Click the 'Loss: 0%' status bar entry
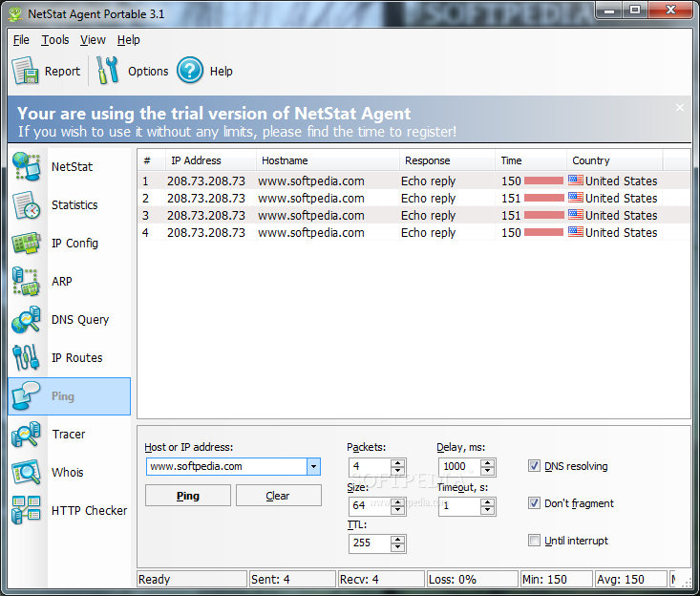Screen dimensions: 700x596 pyautogui.click(x=472, y=579)
